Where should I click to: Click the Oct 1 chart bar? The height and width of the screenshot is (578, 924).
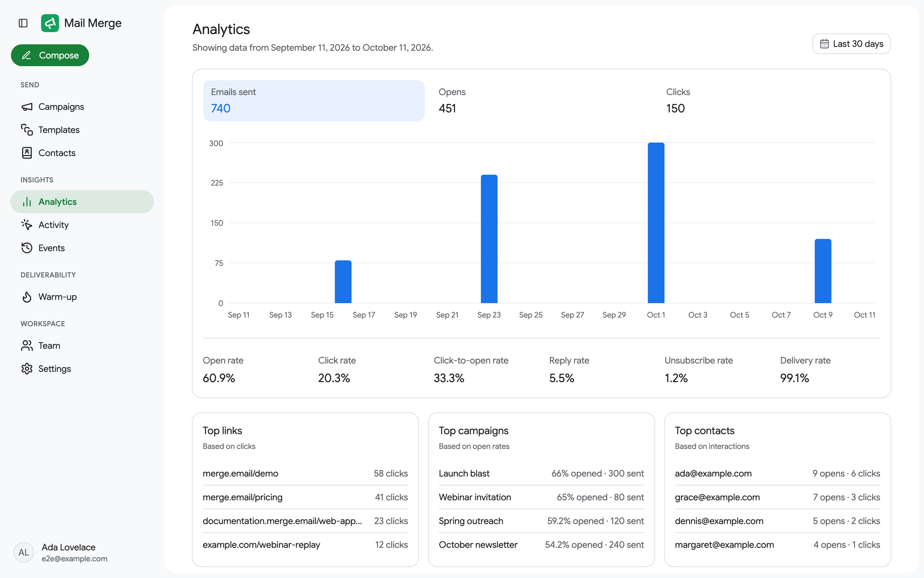656,223
